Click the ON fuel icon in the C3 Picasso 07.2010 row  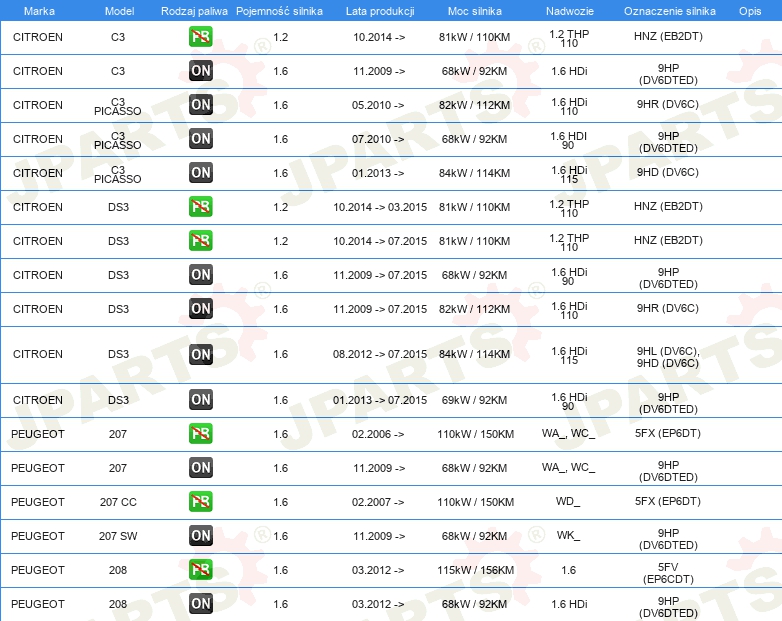tap(200, 138)
